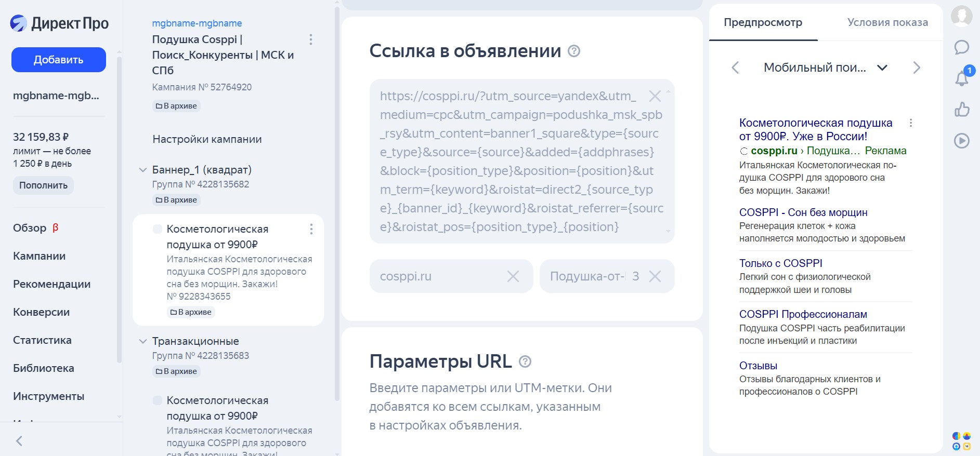Collapse the Баннер_1 (квадрат) group
The height and width of the screenshot is (456, 980).
[x=143, y=170]
